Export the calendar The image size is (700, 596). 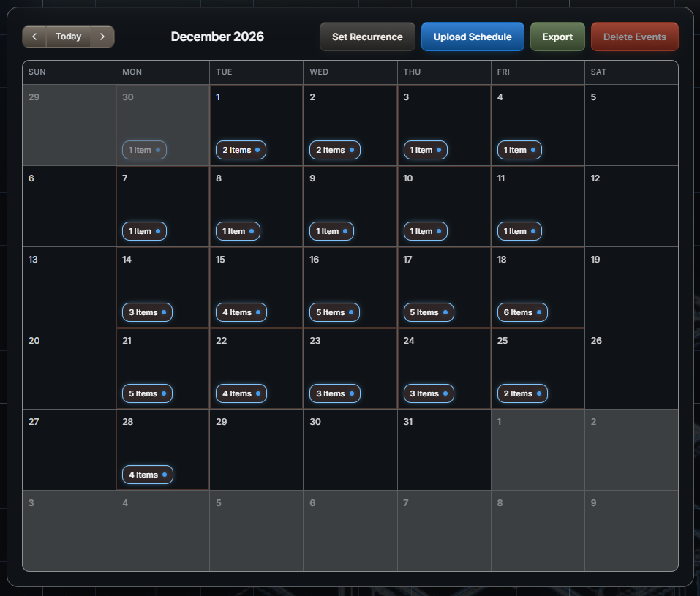pyautogui.click(x=557, y=37)
